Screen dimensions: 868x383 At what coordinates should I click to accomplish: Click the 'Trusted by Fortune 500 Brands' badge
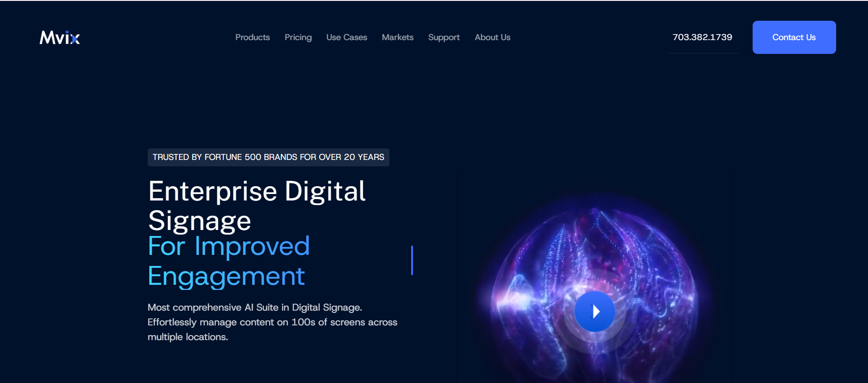[x=269, y=157]
